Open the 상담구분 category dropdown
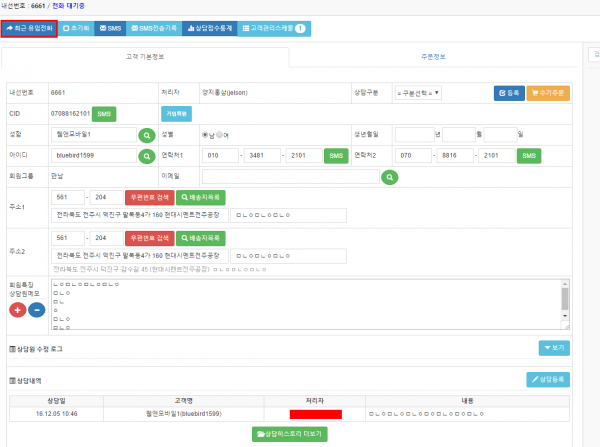This screenshot has width=600, height=447. coord(417,92)
